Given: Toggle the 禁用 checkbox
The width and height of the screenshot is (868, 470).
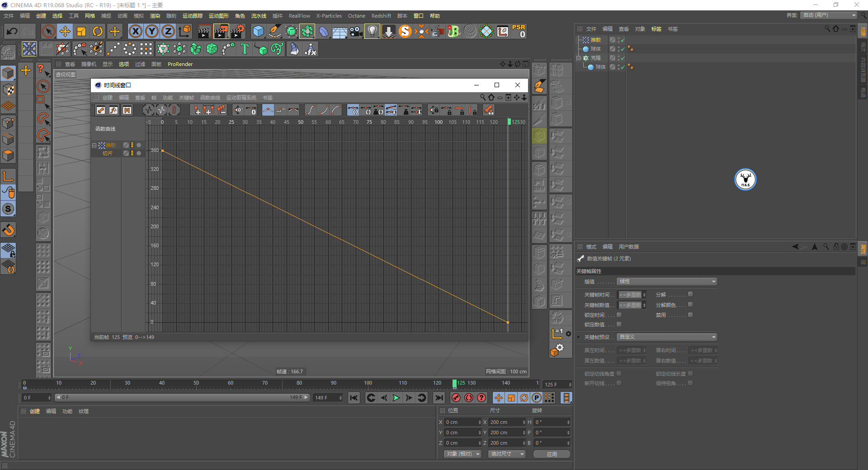Looking at the screenshot, I should [x=690, y=315].
